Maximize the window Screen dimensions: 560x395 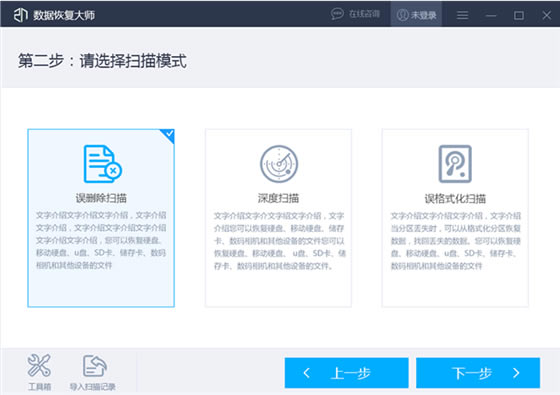click(x=519, y=15)
